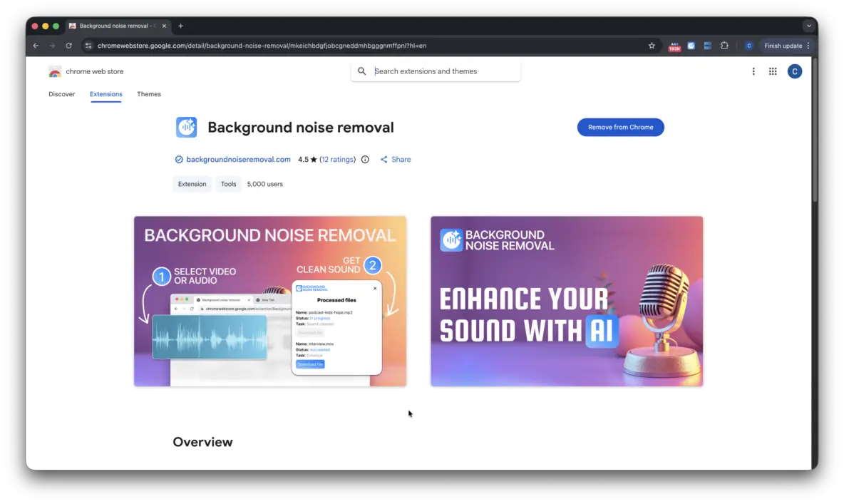Open the first screenshot about selecting video
This screenshot has height=504, width=844.
tap(270, 301)
